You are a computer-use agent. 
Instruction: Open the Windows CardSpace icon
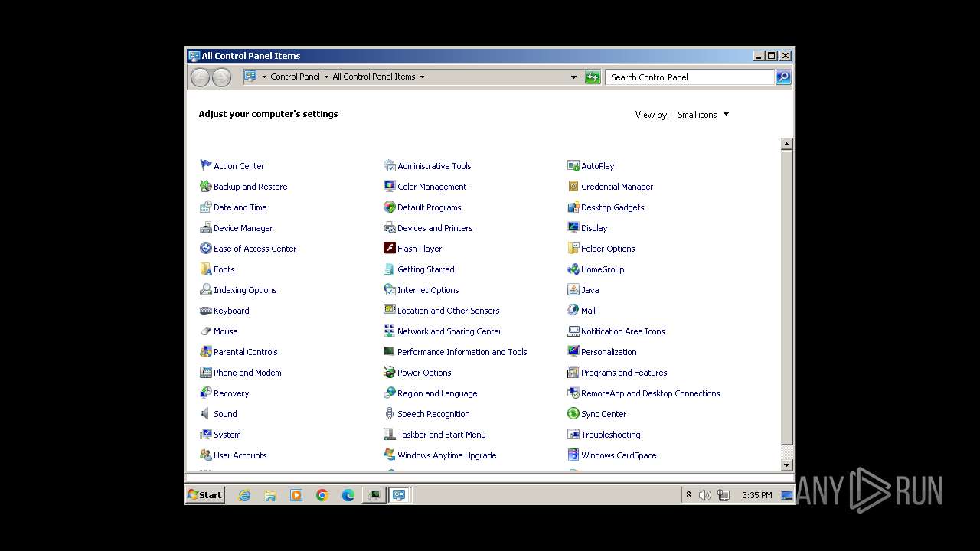pos(573,455)
